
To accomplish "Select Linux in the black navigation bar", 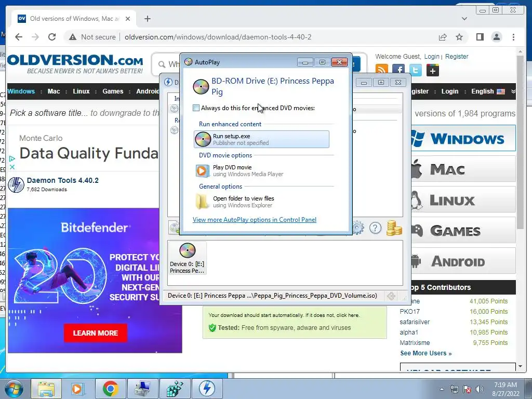I will point(82,91).
